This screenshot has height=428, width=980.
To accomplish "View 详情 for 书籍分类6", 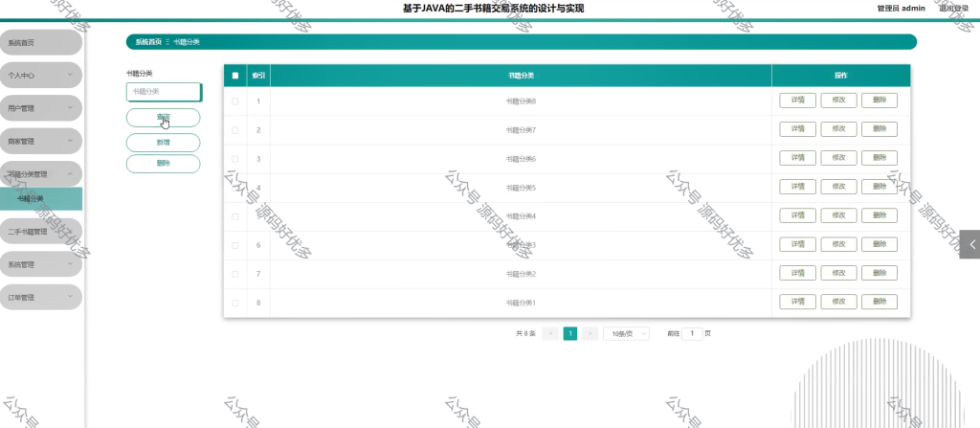I will 797,158.
